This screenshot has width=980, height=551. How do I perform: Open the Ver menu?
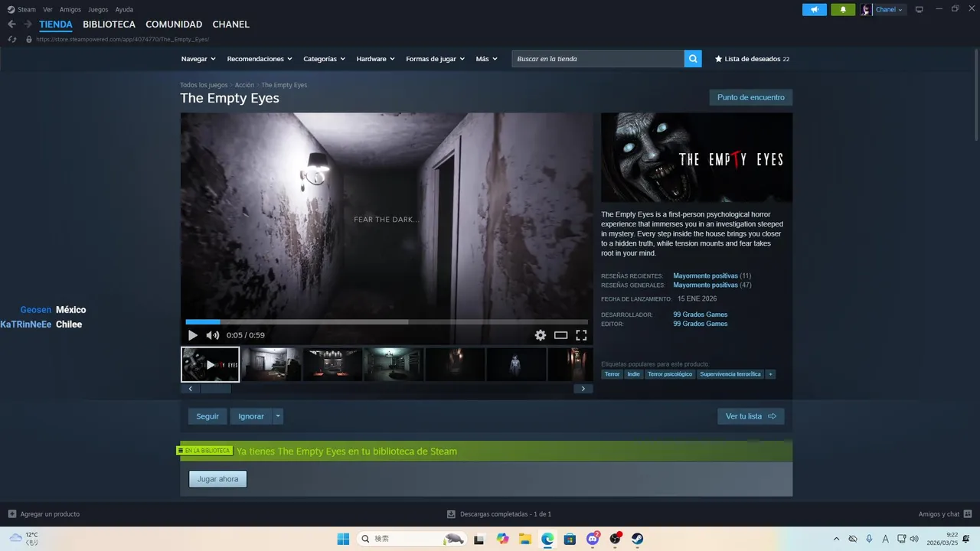click(x=47, y=9)
